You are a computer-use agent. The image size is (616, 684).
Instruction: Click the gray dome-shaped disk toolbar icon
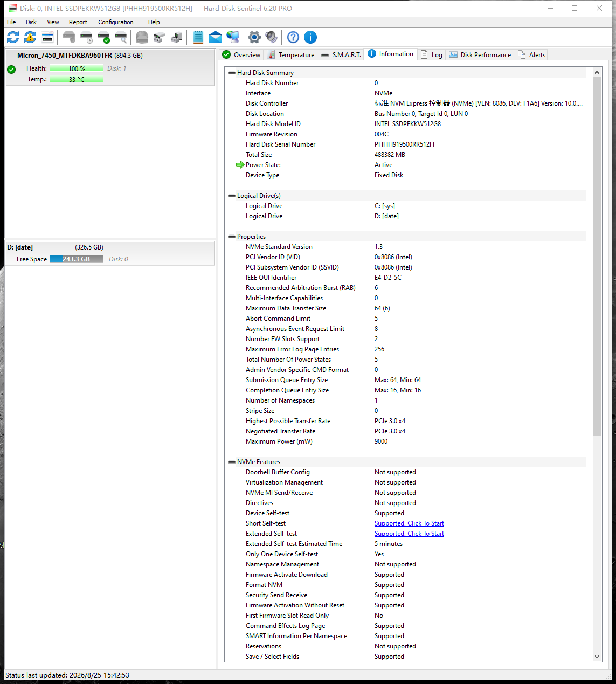coord(142,37)
